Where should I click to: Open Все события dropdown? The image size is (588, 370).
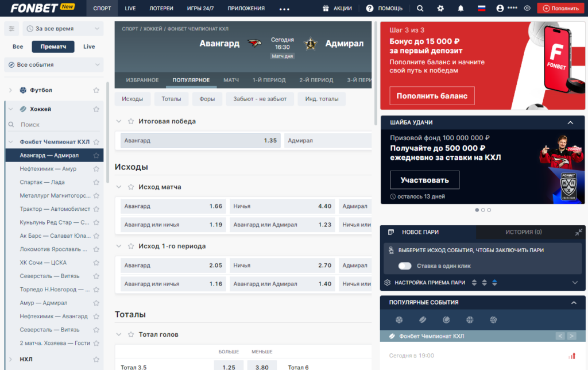tap(54, 64)
